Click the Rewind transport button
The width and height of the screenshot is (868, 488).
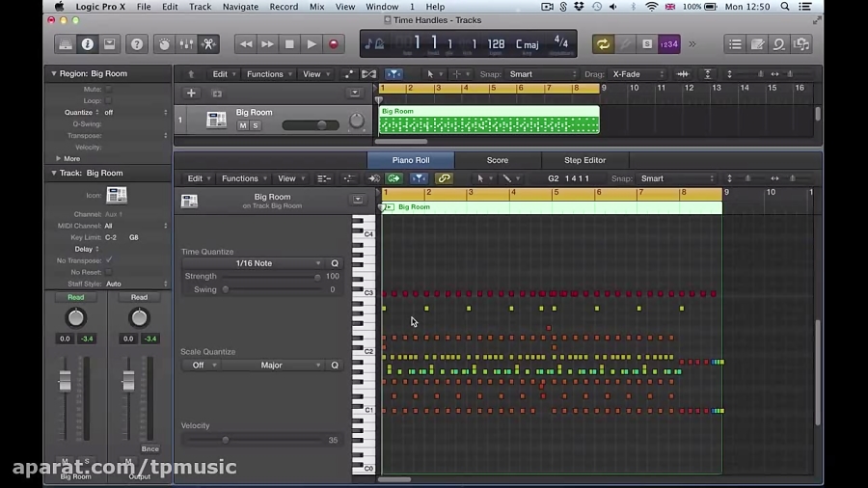(x=246, y=44)
